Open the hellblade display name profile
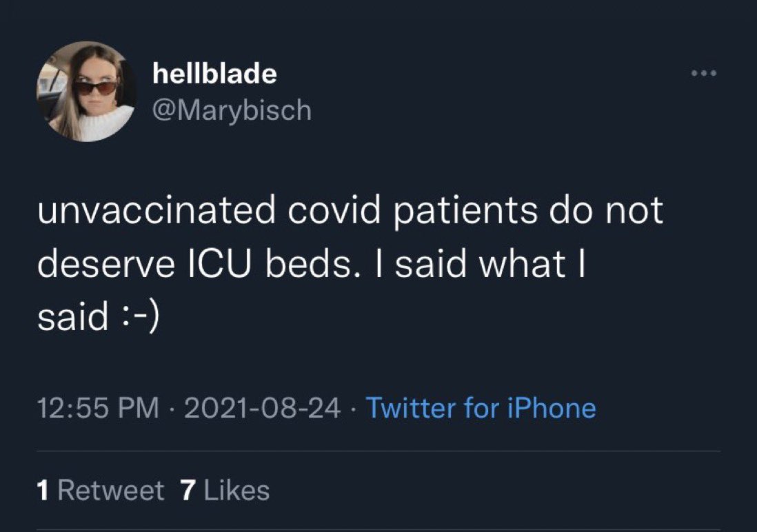Image resolution: width=757 pixels, height=532 pixels. [x=214, y=74]
